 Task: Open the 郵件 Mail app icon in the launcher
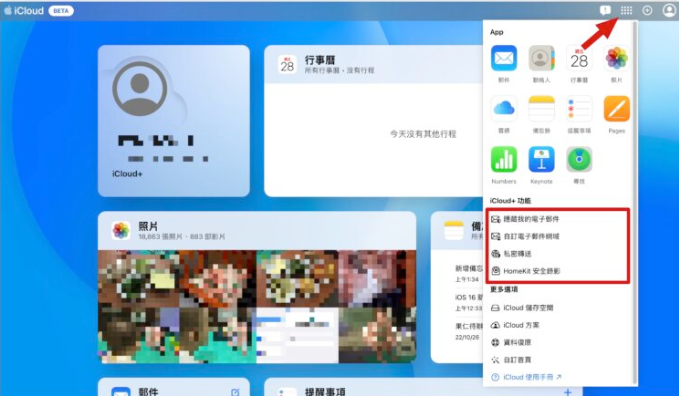coord(504,58)
